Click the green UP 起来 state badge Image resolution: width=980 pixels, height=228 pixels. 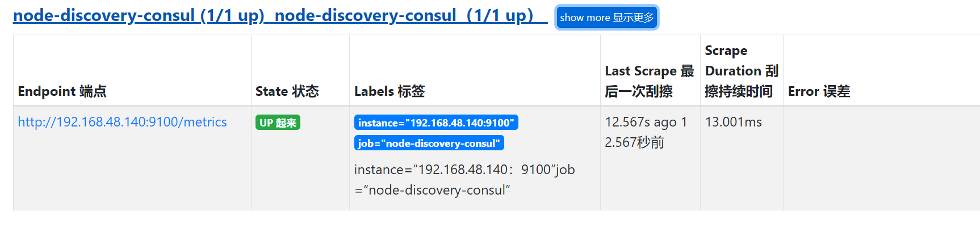278,123
